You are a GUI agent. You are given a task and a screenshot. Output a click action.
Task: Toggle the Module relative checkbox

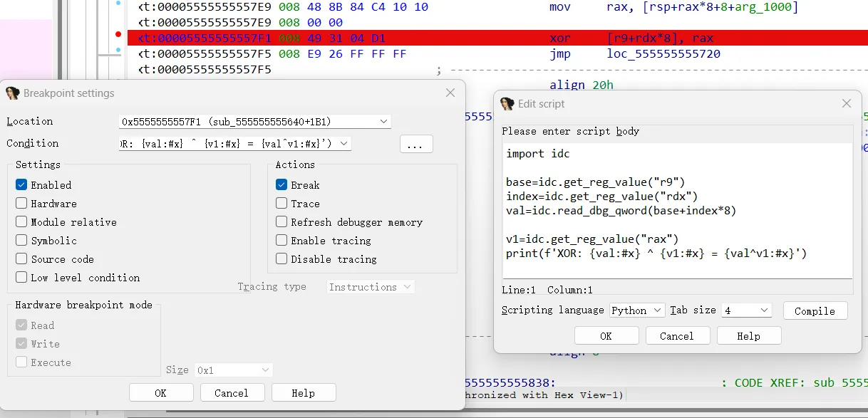click(x=21, y=222)
